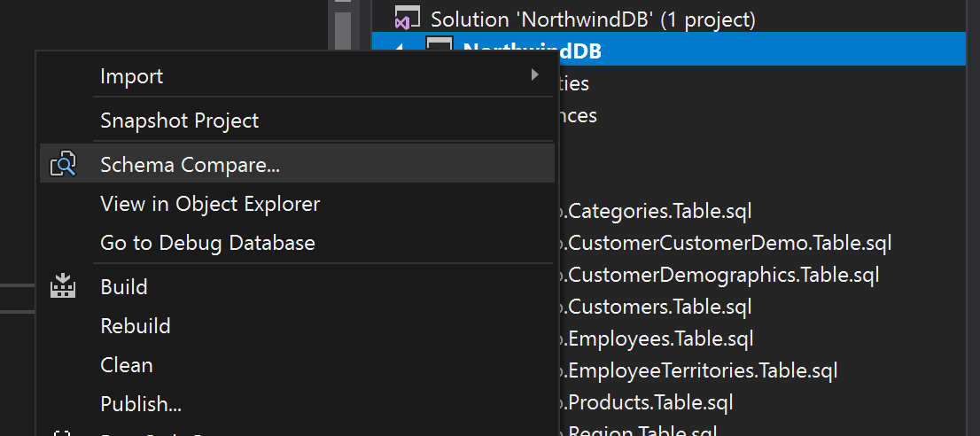Screen dimensions: 980x436
Task: Choose Snapshot Project from context menu
Action: [x=297, y=120]
